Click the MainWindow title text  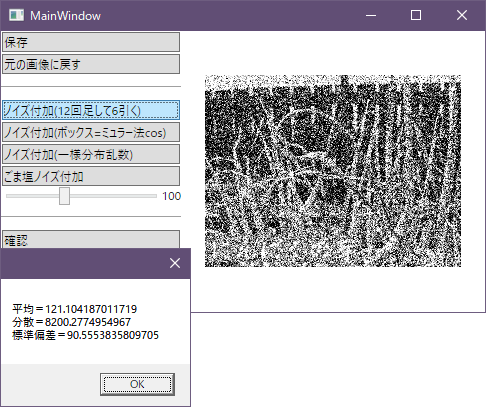coord(65,16)
